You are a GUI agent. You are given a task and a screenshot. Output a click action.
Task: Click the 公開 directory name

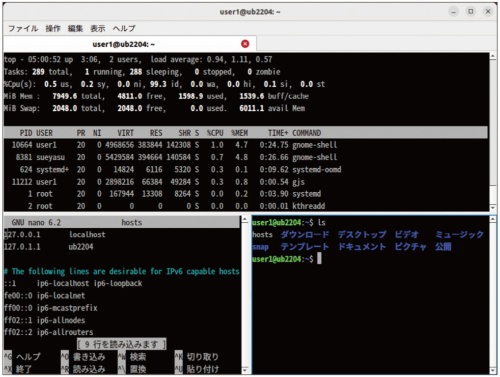(x=443, y=247)
